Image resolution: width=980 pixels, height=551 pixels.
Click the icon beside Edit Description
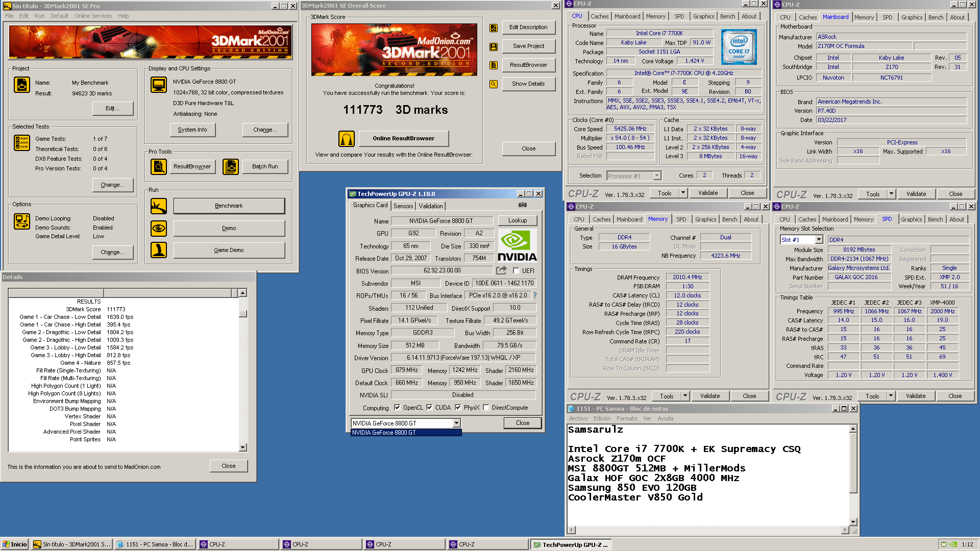(x=494, y=28)
